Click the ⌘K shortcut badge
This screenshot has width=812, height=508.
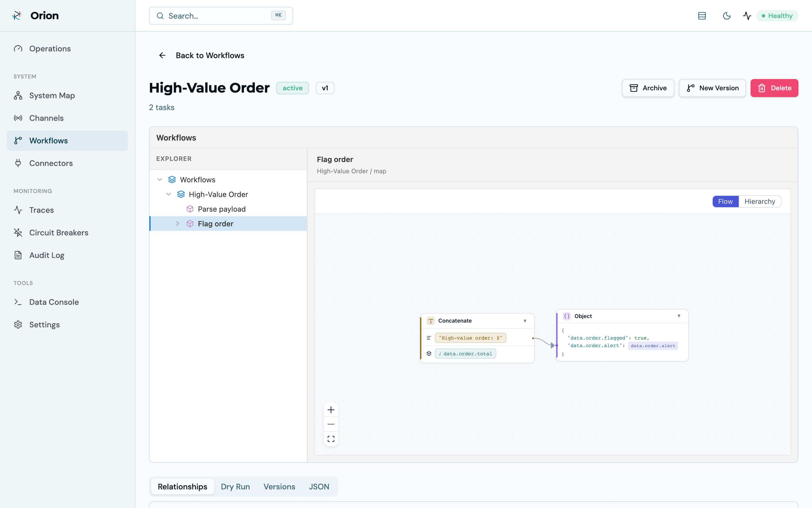278,16
